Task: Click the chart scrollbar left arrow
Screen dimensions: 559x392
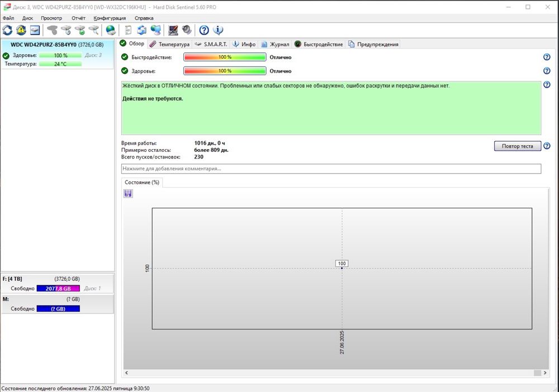Action: 126,373
